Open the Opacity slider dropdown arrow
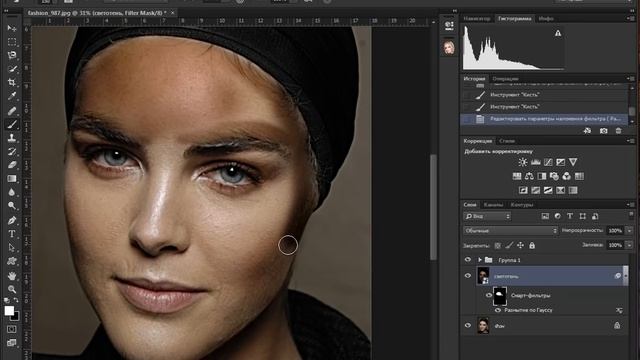 point(629,231)
